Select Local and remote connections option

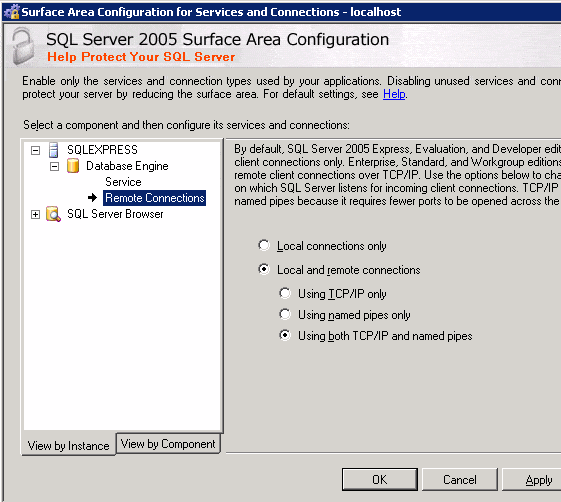tap(264, 269)
